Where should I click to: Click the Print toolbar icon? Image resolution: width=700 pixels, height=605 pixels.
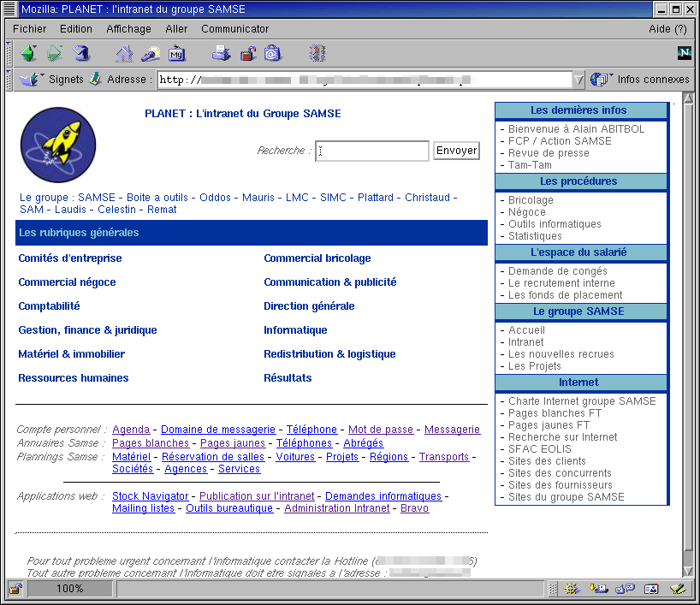tap(222, 54)
